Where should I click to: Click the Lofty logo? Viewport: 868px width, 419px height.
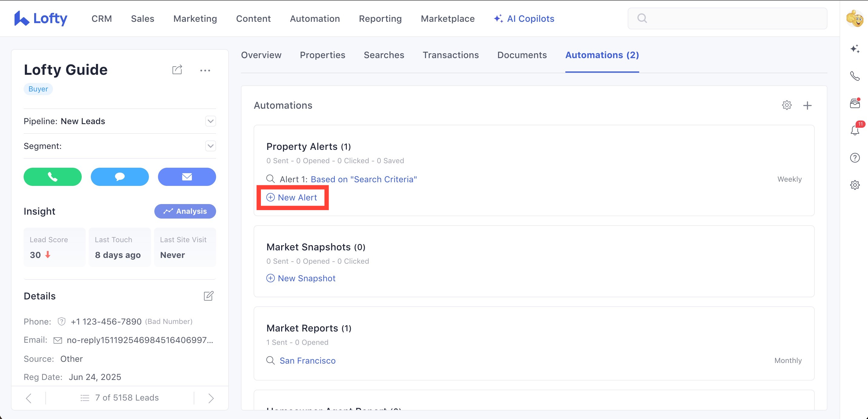[41, 18]
